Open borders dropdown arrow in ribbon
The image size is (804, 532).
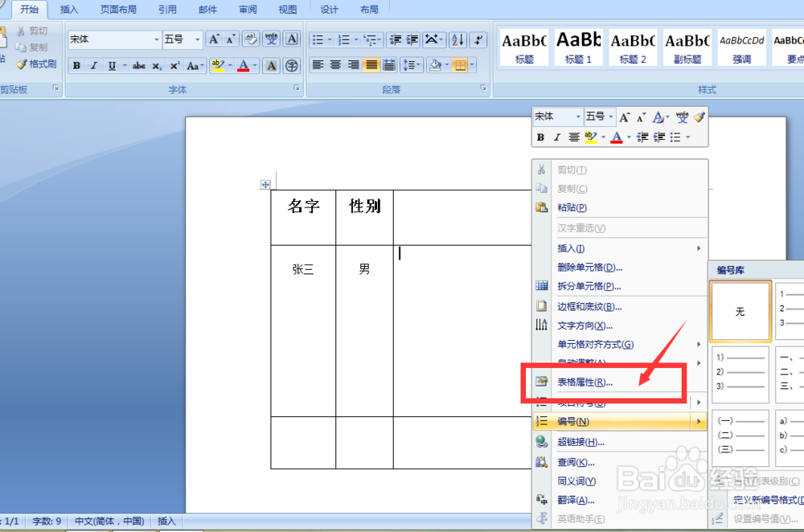tap(472, 65)
